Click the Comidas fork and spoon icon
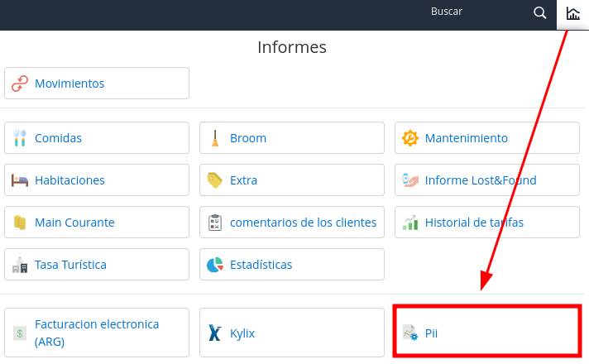This screenshot has height=364, width=589. point(20,138)
